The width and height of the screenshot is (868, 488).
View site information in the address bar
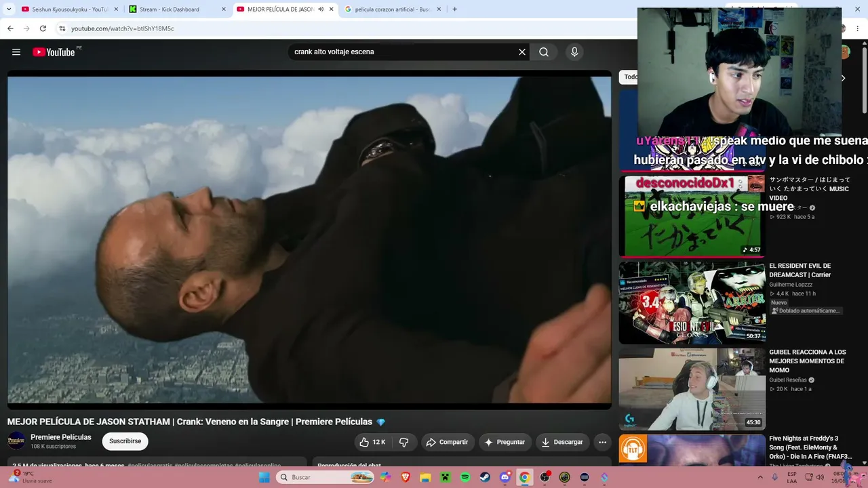[62, 28]
